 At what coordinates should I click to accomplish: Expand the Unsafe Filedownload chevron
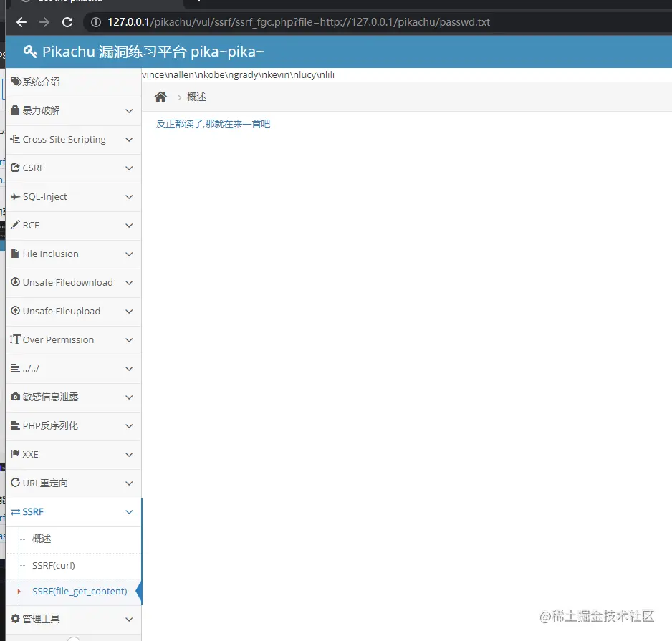pos(129,283)
